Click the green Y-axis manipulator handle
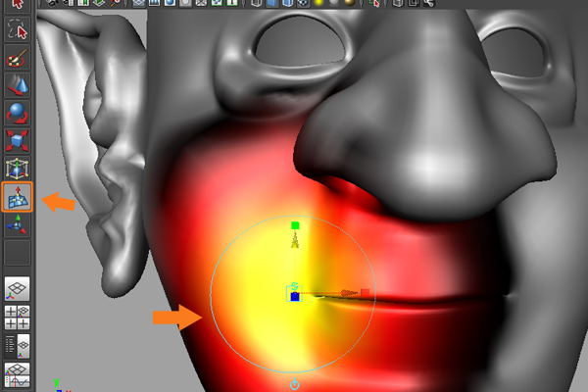 click(295, 225)
